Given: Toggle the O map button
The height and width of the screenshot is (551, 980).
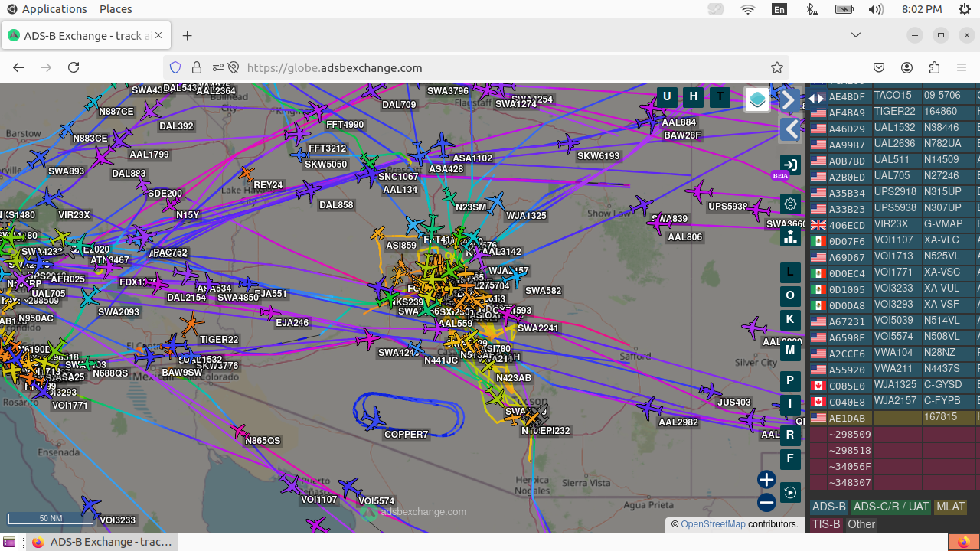Looking at the screenshot, I should pos(790,296).
